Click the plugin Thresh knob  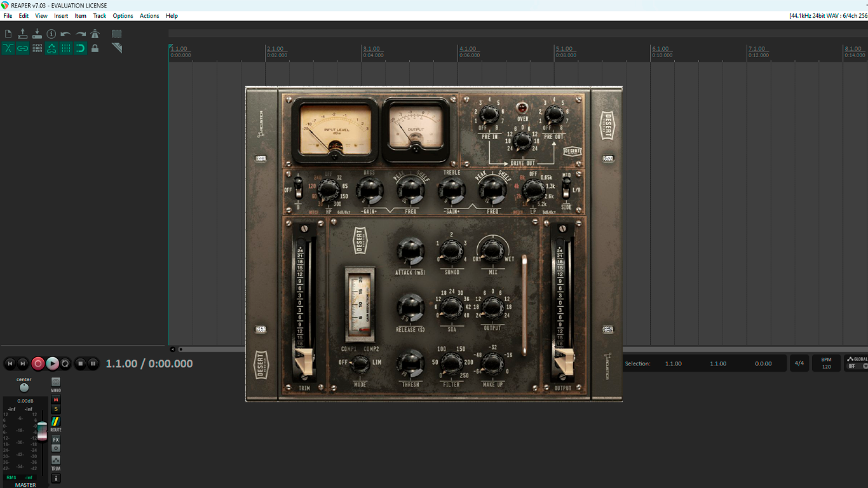point(410,364)
